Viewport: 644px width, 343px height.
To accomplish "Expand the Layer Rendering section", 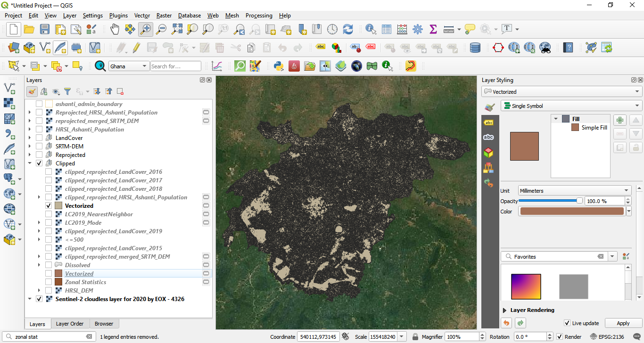I will pyautogui.click(x=505, y=310).
